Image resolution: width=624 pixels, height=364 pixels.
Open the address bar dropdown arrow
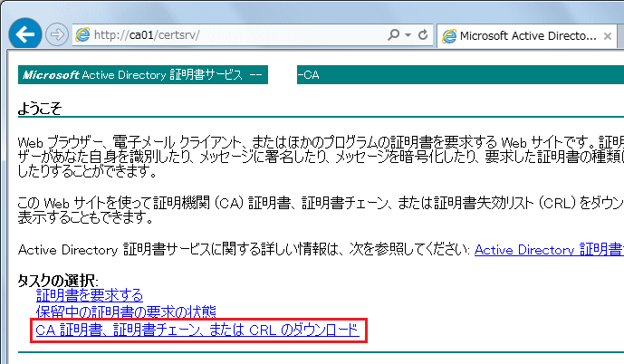tap(408, 35)
